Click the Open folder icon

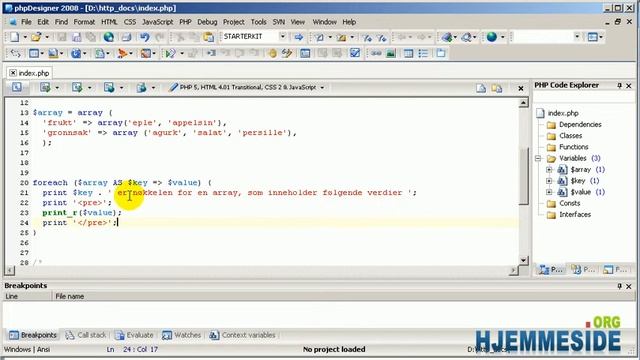tap(36, 37)
